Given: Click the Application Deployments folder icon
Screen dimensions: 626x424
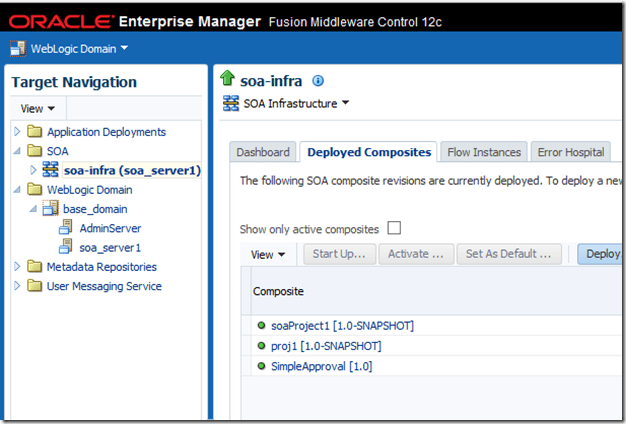Looking at the screenshot, I should coord(35,131).
